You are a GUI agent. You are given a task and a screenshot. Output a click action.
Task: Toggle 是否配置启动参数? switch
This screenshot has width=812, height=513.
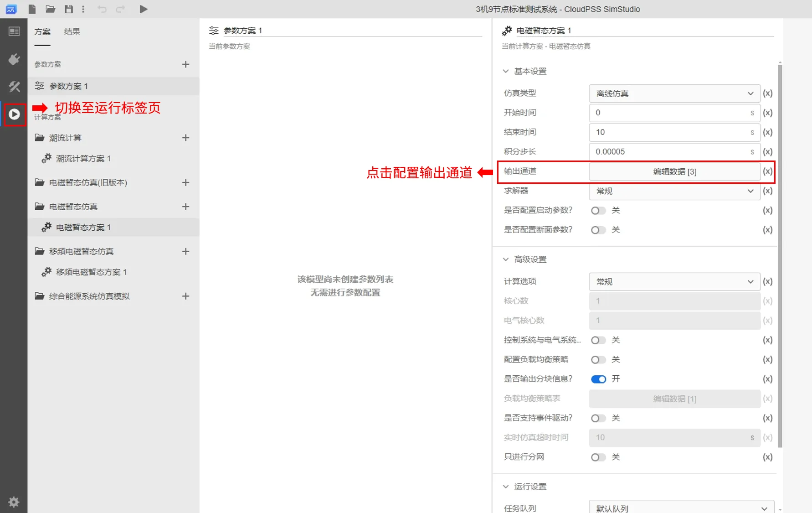tap(598, 210)
